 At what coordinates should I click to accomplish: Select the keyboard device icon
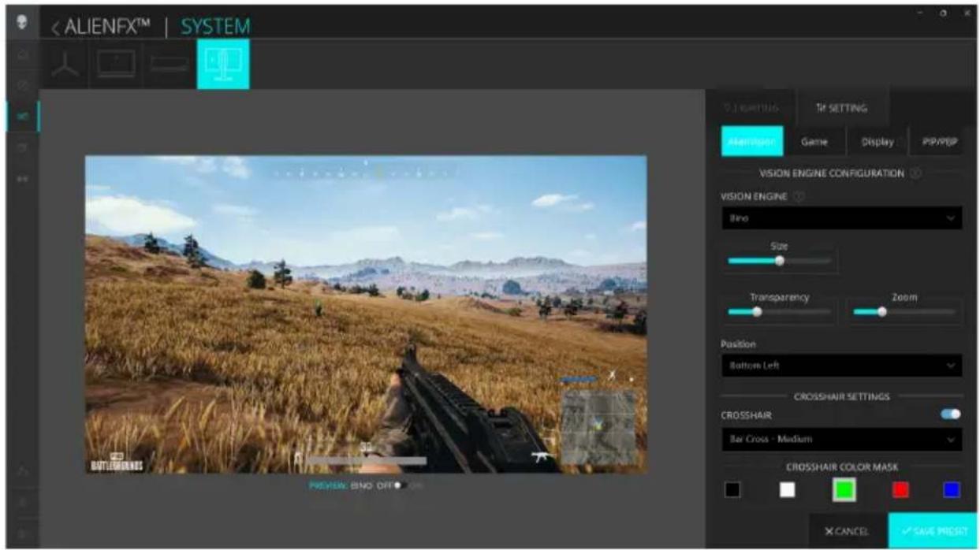pyautogui.click(x=170, y=65)
